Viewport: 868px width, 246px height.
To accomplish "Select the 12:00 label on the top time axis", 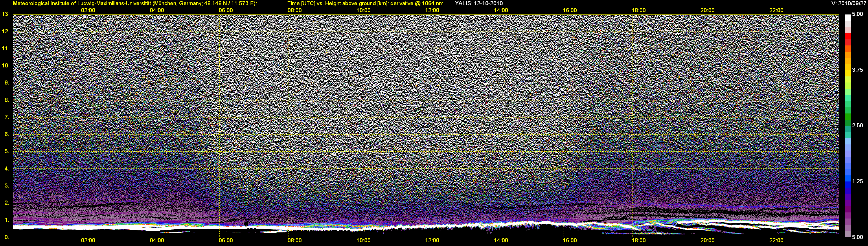I will (432, 10).
